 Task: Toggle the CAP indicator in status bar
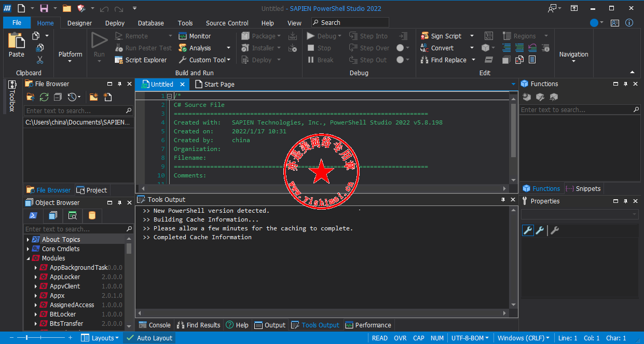coord(419,338)
